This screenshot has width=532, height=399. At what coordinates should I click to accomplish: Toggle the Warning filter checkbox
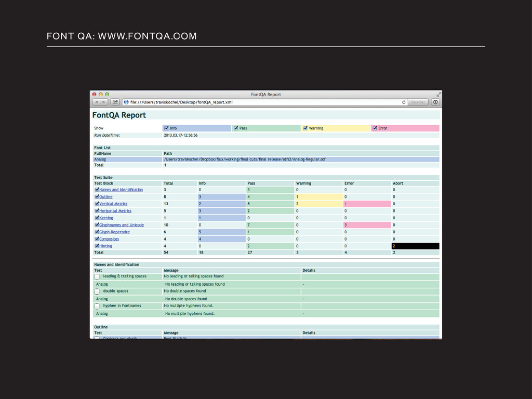click(305, 128)
